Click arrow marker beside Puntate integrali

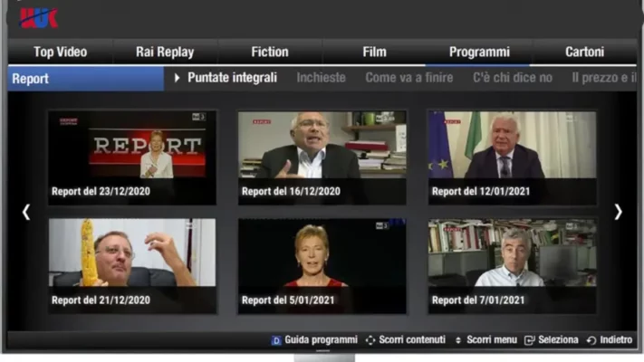[177, 78]
